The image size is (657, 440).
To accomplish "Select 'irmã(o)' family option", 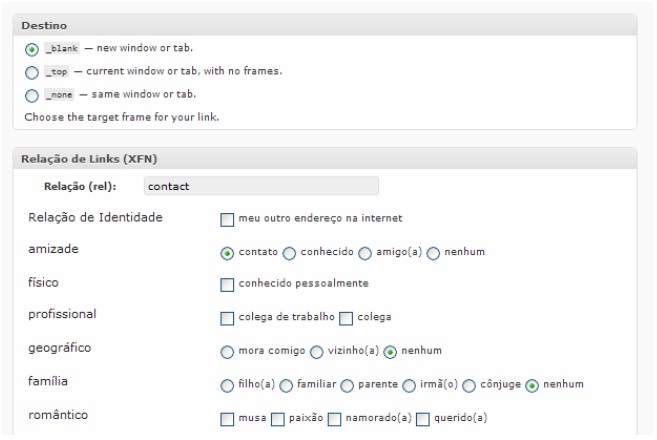I will pos(409,386).
